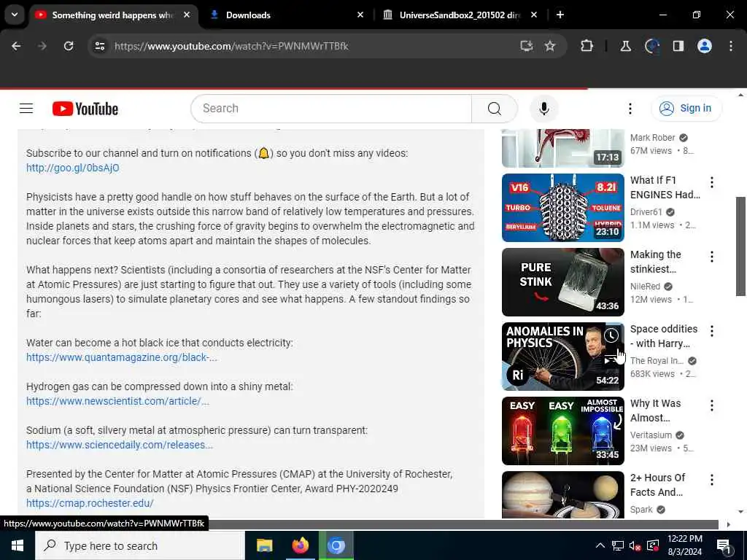Open the goo.gl/0bsAjO subscribe link
Screen dimensions: 747x560
[73, 168]
